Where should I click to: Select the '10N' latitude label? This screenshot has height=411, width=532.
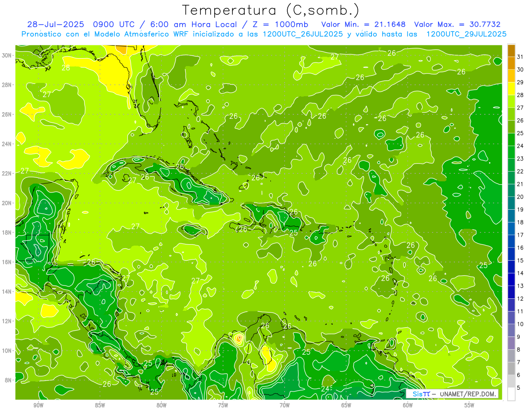click(x=7, y=351)
